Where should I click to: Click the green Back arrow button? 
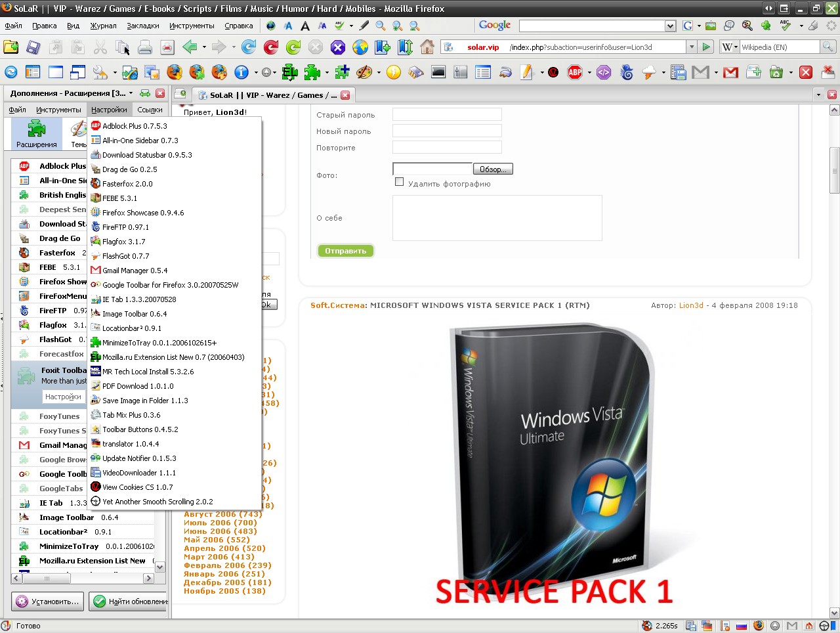(190, 47)
